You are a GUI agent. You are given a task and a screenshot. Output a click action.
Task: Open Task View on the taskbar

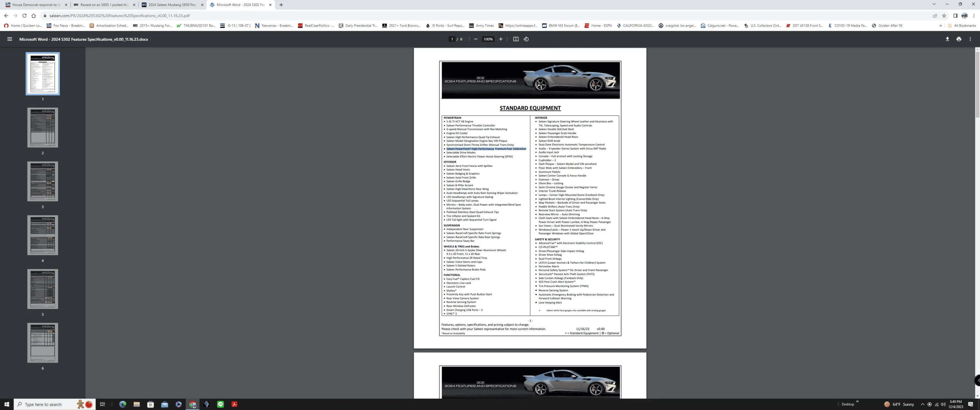[x=102, y=404]
